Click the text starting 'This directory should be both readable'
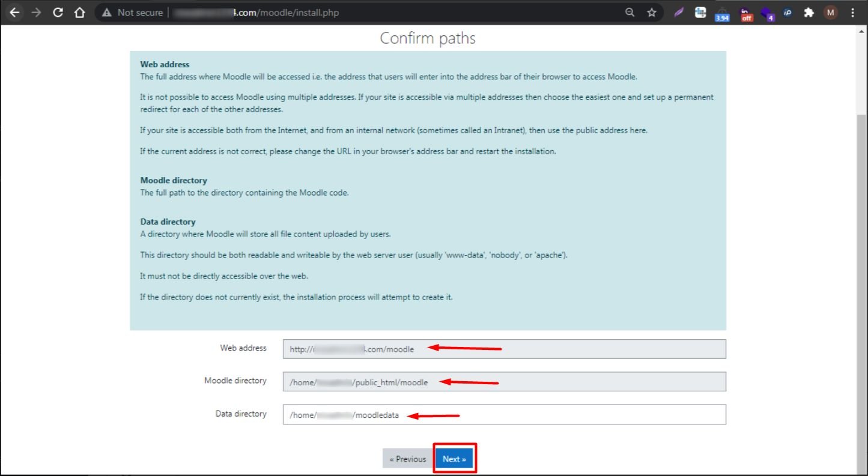Viewport: 868px width, 476px height. [x=354, y=255]
